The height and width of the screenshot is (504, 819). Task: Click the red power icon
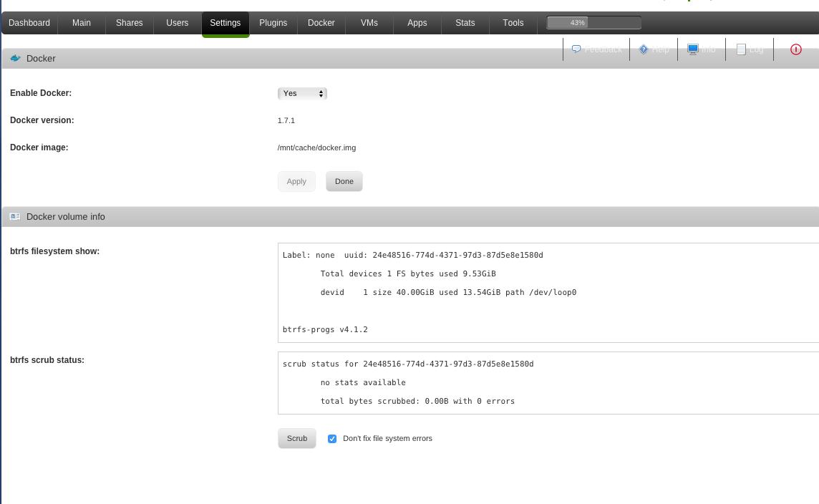point(796,49)
